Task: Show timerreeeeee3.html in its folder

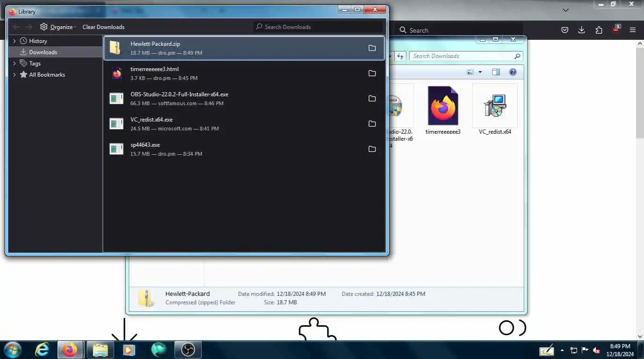Action: [x=372, y=73]
